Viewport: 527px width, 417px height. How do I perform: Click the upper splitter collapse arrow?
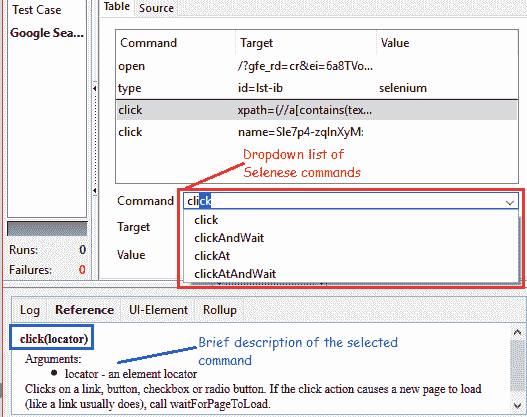click(x=95, y=88)
